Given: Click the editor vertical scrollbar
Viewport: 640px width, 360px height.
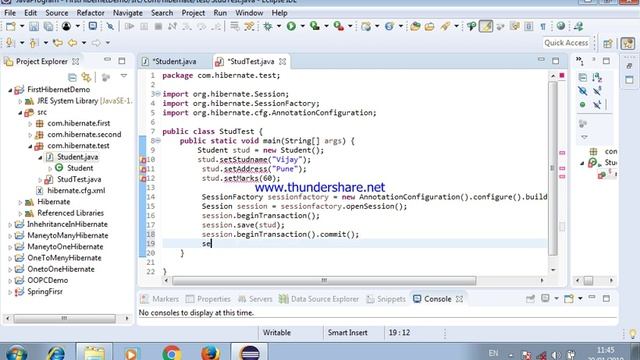Looking at the screenshot, I should click(553, 168).
